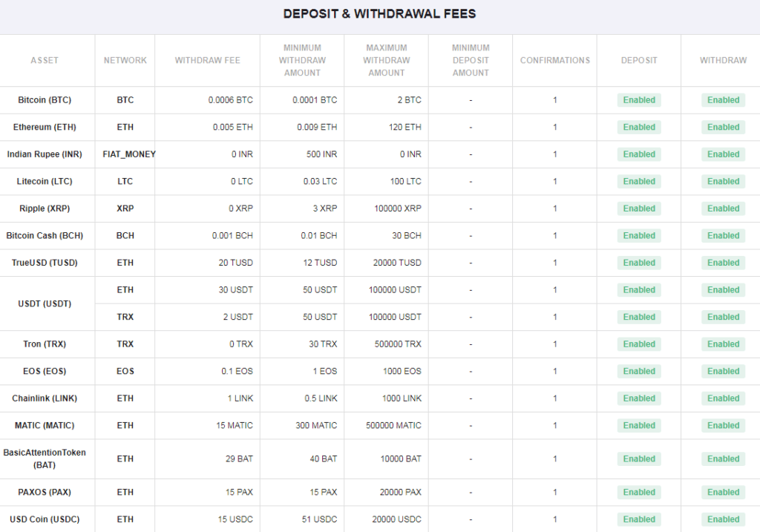Click the 0.001 BCH withdraw fee
The image size is (760, 532).
pos(232,235)
